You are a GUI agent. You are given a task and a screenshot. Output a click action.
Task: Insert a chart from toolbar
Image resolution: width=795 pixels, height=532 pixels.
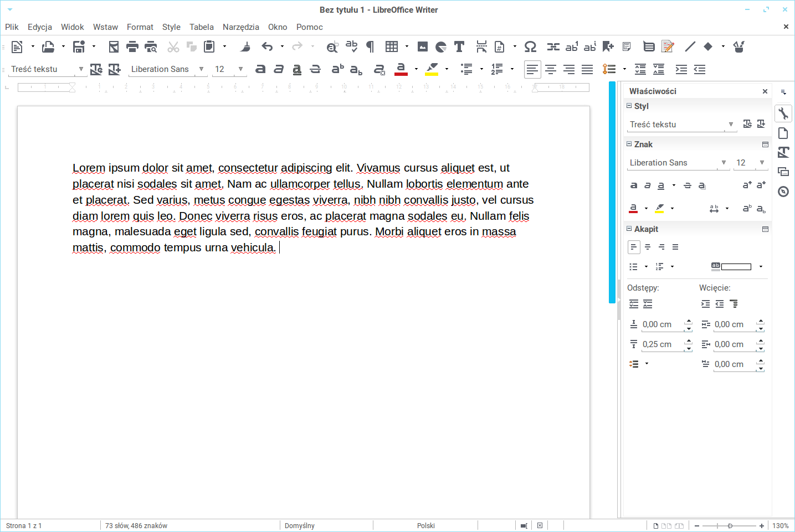[441, 47]
